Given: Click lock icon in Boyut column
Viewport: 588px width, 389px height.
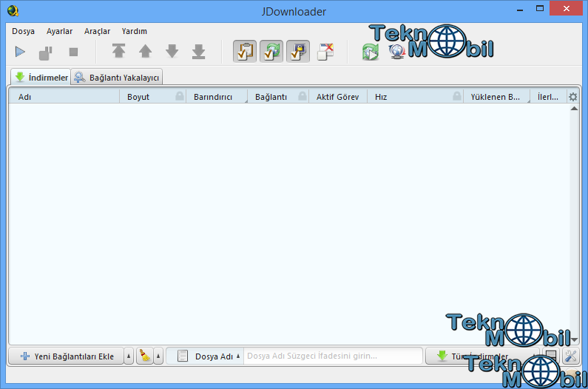Looking at the screenshot, I should point(180,96).
